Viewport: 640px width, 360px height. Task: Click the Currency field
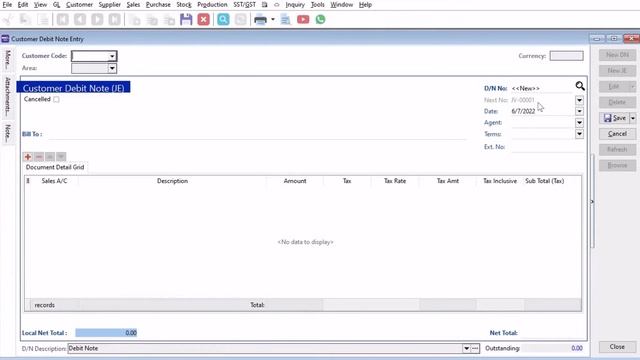[567, 56]
